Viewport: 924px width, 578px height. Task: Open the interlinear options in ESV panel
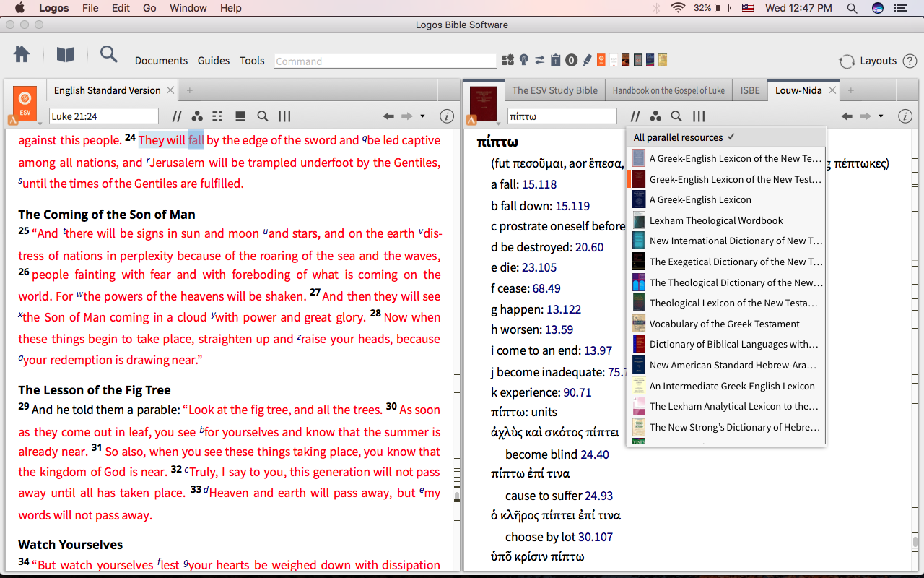tap(217, 116)
